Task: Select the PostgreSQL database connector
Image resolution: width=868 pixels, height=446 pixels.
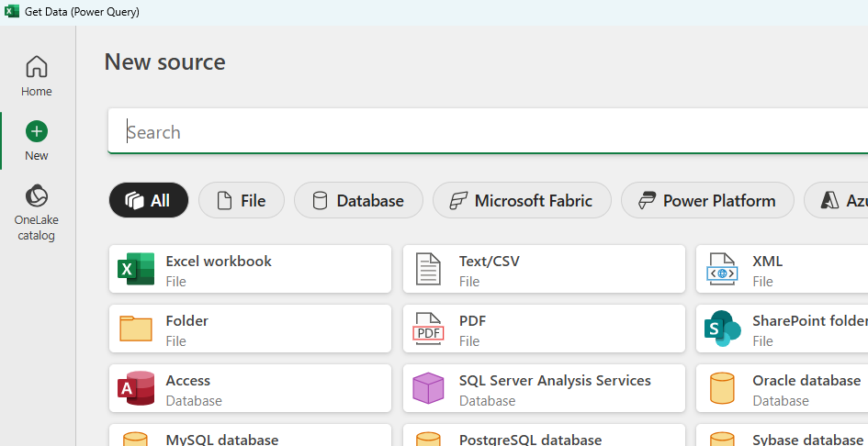Action: (544, 435)
